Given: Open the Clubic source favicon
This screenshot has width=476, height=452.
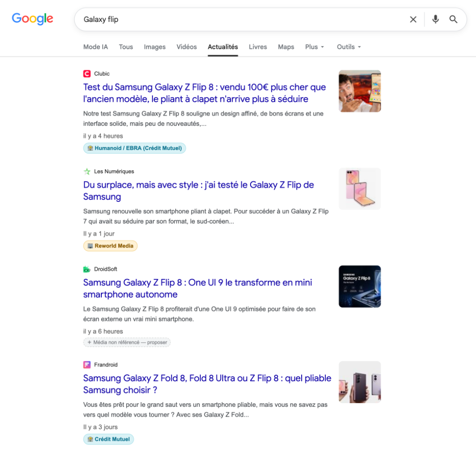Looking at the screenshot, I should [x=87, y=73].
